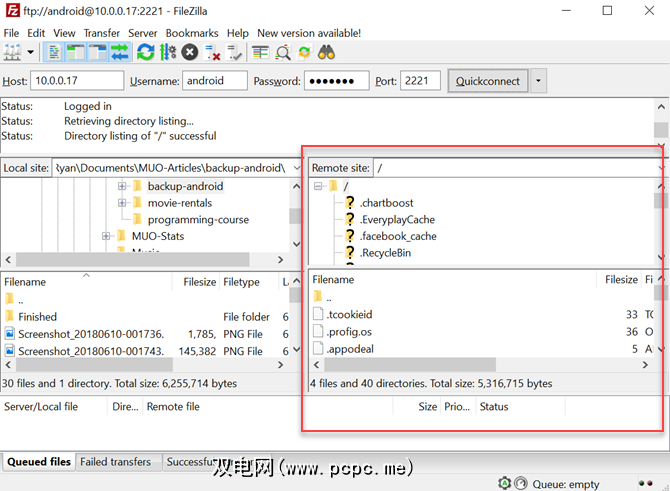The image size is (670, 491).
Task: Open the Help menu
Action: pyautogui.click(x=238, y=33)
